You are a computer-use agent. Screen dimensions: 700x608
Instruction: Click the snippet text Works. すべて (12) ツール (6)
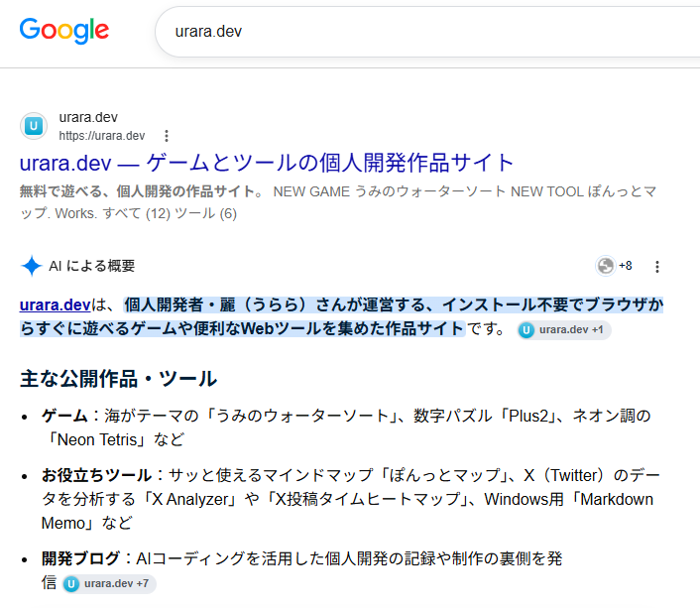pos(146,213)
